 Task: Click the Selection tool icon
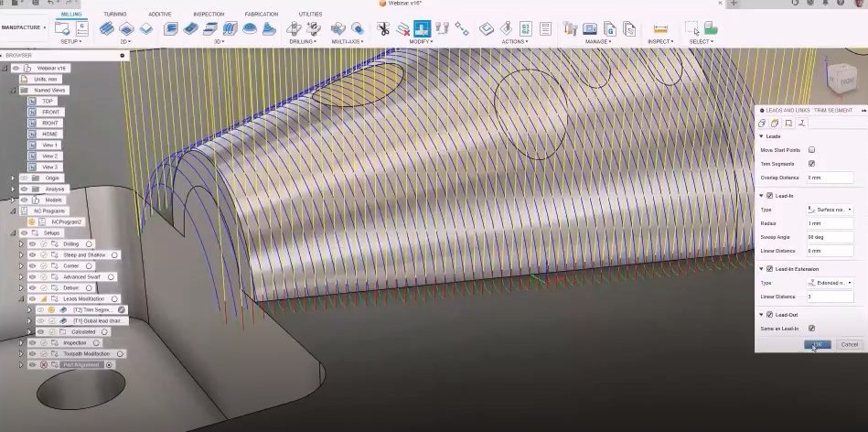click(x=691, y=28)
